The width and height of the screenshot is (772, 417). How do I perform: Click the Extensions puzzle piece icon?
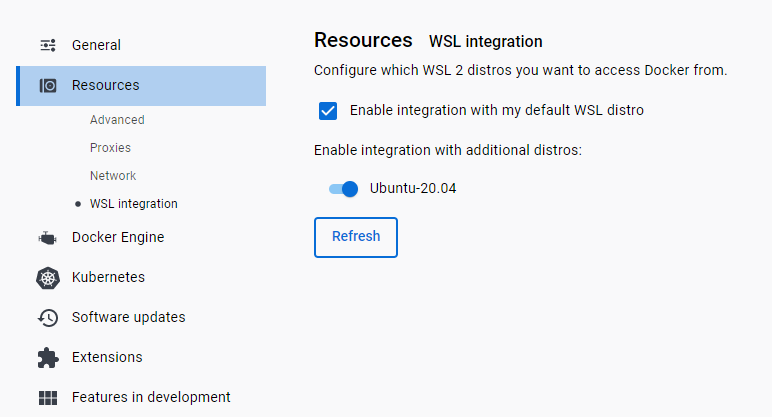click(x=48, y=357)
